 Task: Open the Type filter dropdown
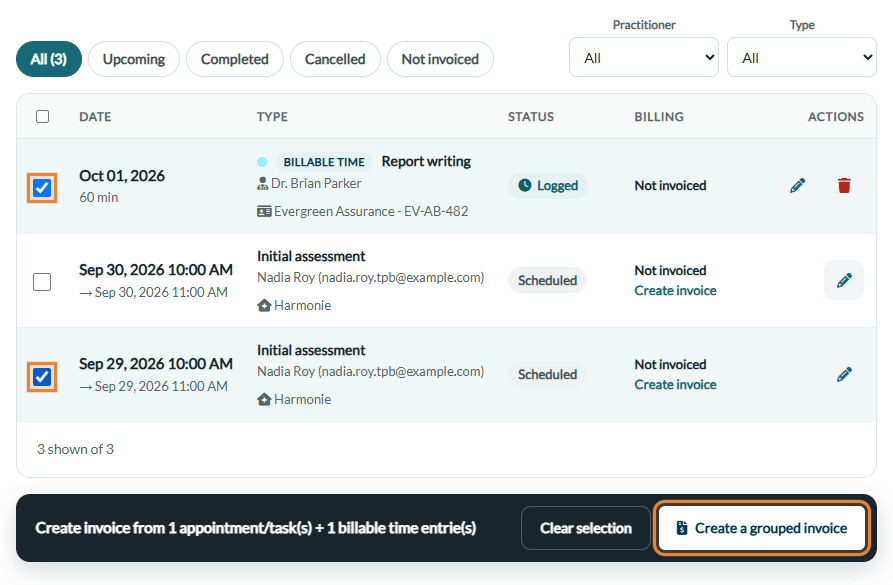tap(801, 58)
